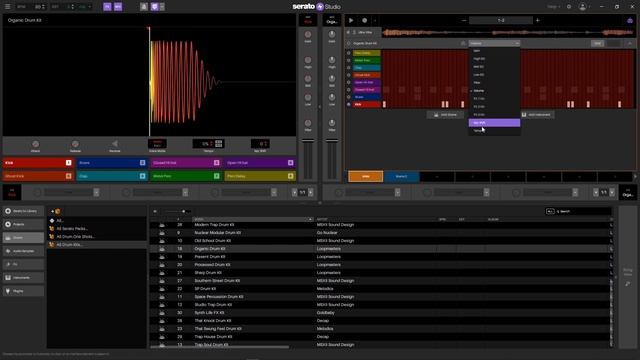Click the Song column sort arrow
Image resolution: width=640 pixels, height=360 pixels.
311,220
